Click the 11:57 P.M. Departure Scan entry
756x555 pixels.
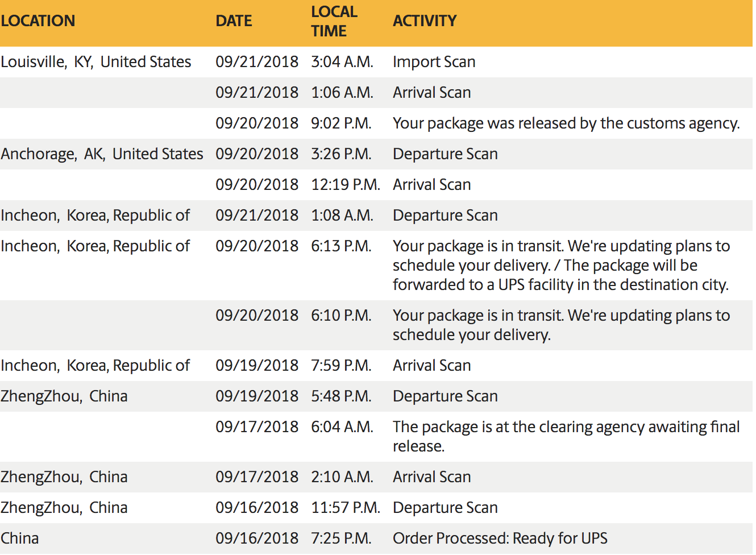[x=376, y=508]
